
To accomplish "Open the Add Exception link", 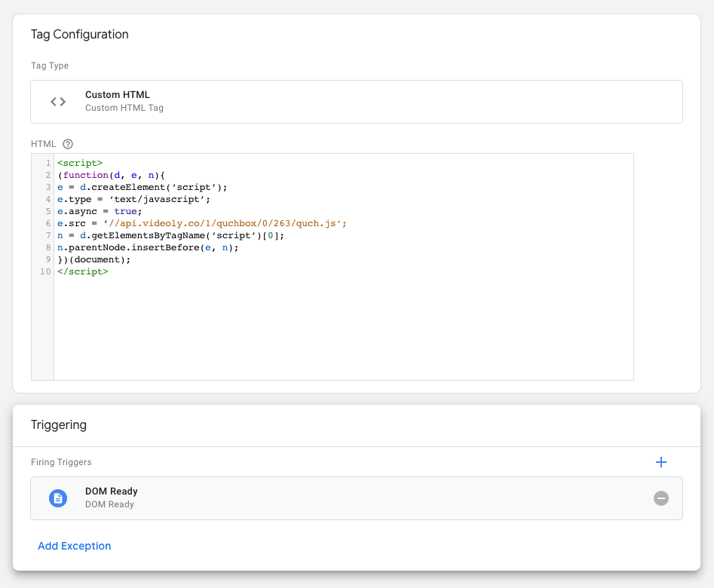I will 75,546.
